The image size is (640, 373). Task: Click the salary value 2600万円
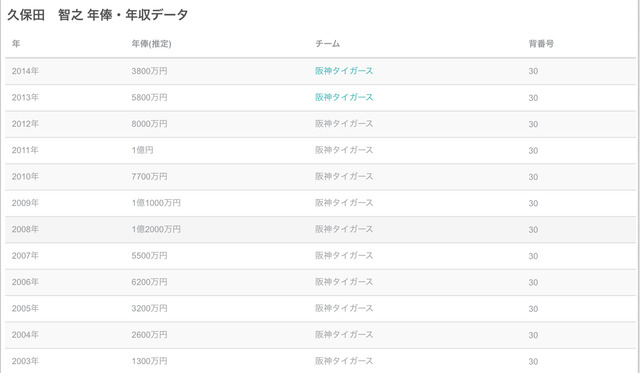click(149, 335)
